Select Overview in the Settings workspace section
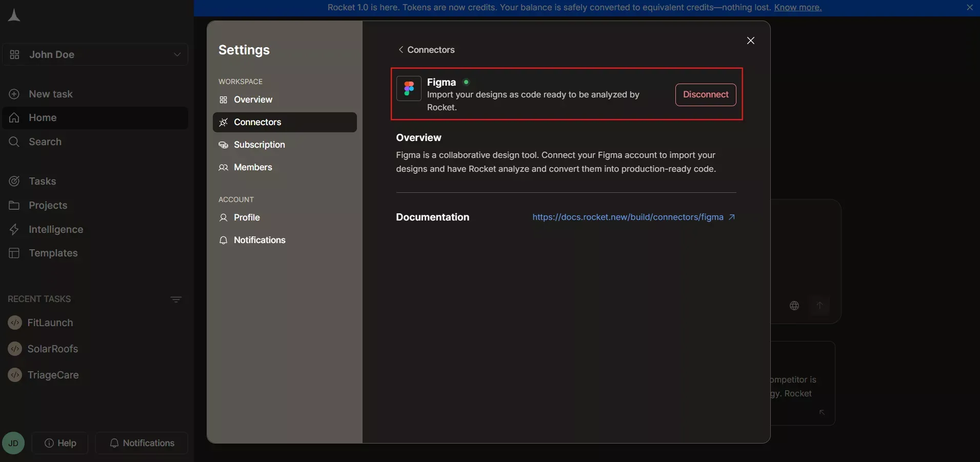Screen dimensions: 980x462 coord(285,99)
